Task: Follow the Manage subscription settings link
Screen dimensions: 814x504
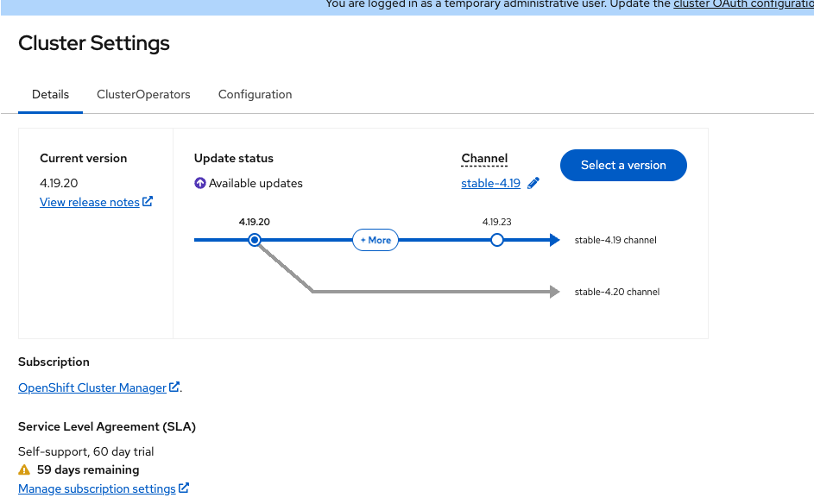Action: point(97,488)
